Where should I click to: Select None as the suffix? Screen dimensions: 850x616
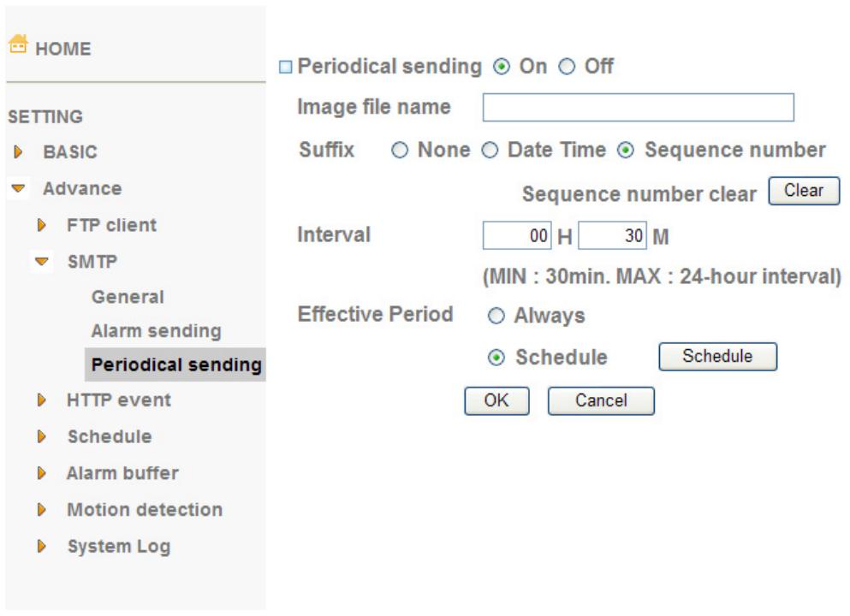pos(400,150)
